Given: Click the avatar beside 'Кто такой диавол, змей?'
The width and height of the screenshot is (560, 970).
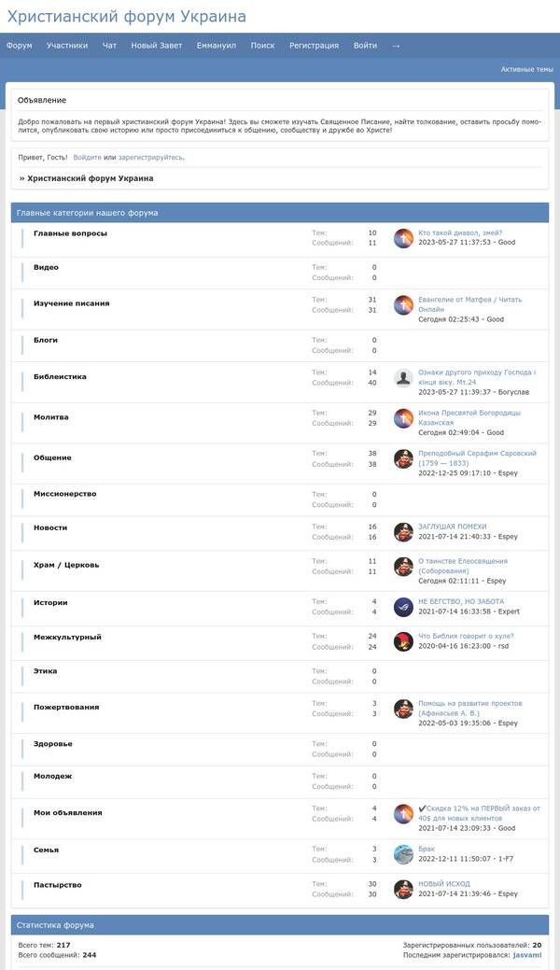Looking at the screenshot, I should coord(403,238).
